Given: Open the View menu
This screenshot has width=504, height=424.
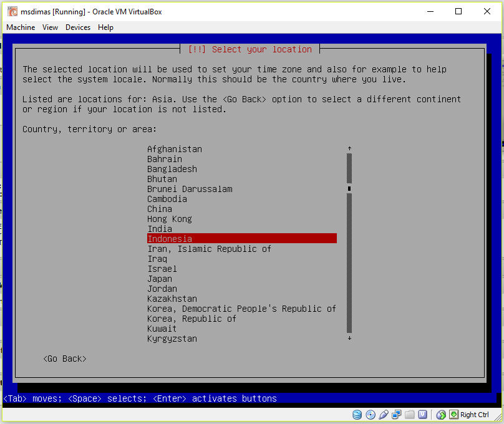Looking at the screenshot, I should pos(50,27).
